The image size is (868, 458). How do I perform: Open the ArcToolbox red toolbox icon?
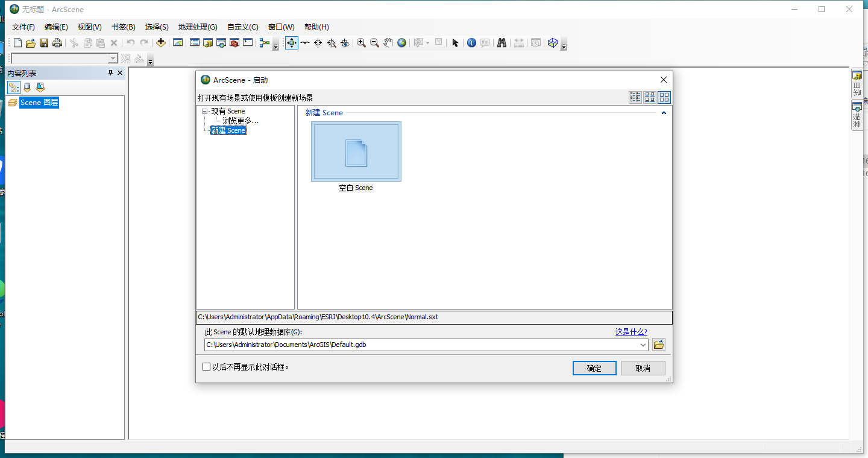tap(234, 43)
